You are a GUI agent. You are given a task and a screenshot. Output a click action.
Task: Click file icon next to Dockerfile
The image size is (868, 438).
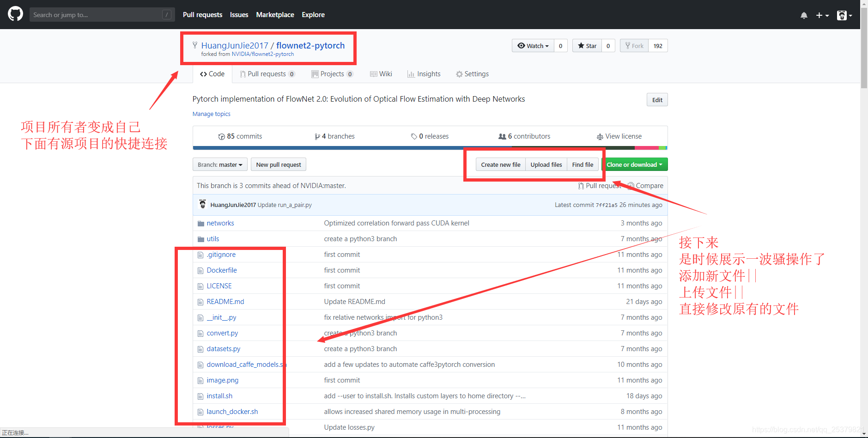coord(200,271)
